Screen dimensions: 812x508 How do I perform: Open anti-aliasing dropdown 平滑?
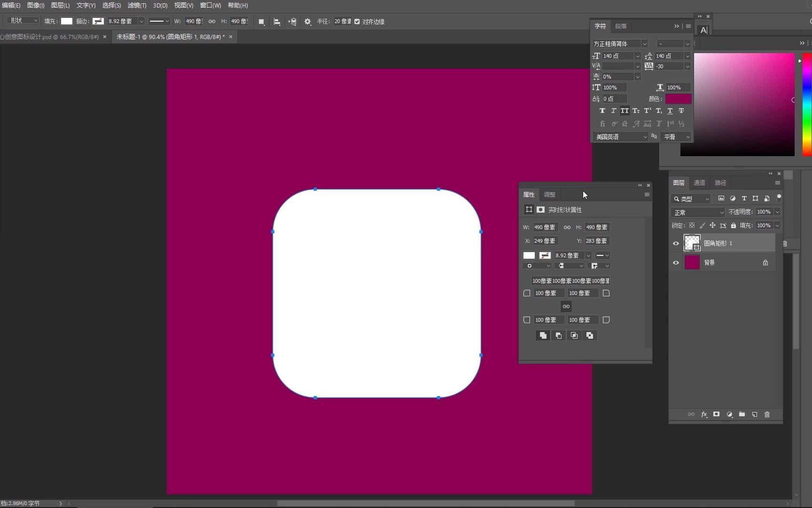click(x=676, y=137)
